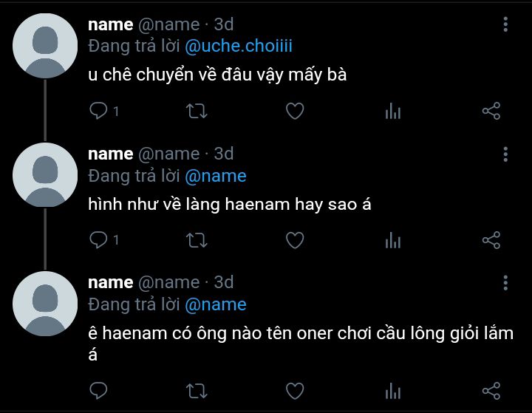This screenshot has width=532, height=413.
Task: View analytics of the 'làng haenam' tweet
Action: click(393, 240)
